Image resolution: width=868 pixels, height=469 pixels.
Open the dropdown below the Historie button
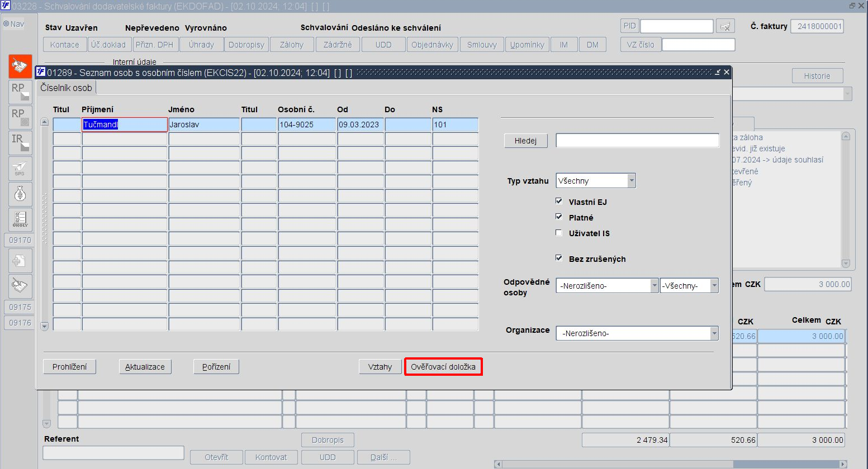pos(848,94)
